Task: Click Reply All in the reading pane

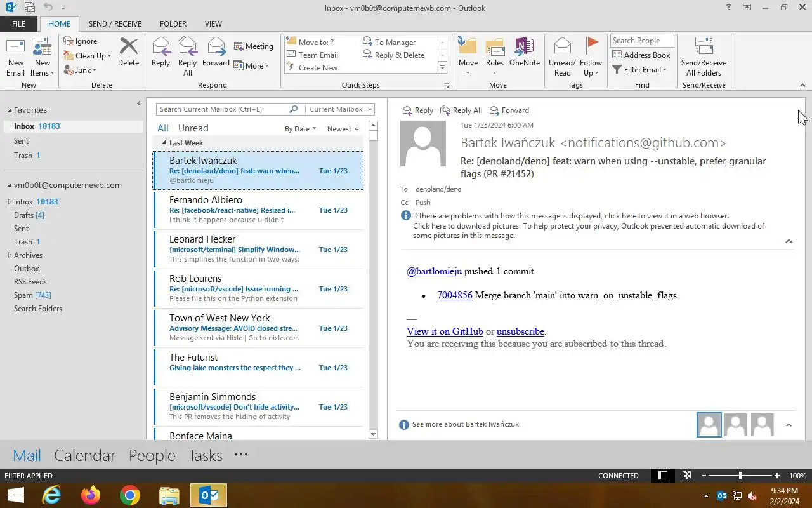Action: point(461,110)
